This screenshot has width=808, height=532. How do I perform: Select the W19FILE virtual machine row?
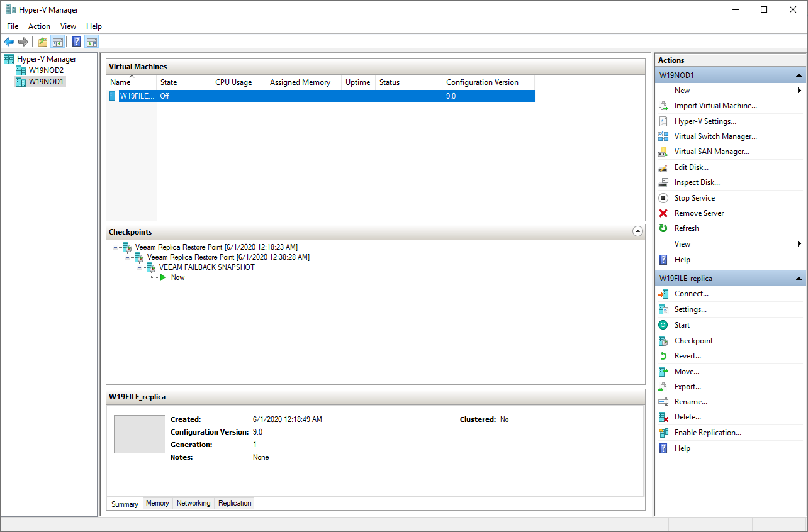(321, 96)
